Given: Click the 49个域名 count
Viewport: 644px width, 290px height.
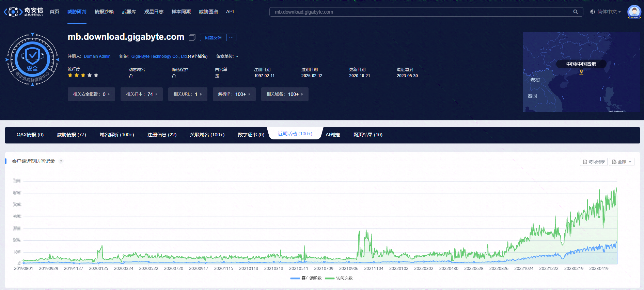Looking at the screenshot, I should click(198, 56).
